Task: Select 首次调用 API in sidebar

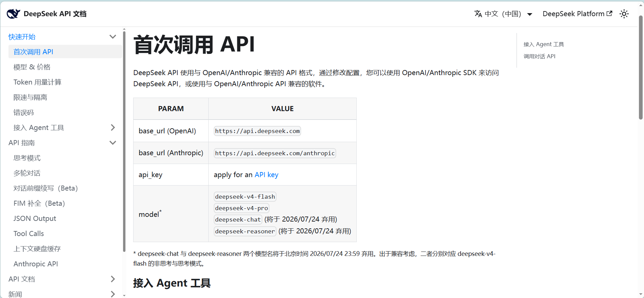Action: click(x=65, y=52)
